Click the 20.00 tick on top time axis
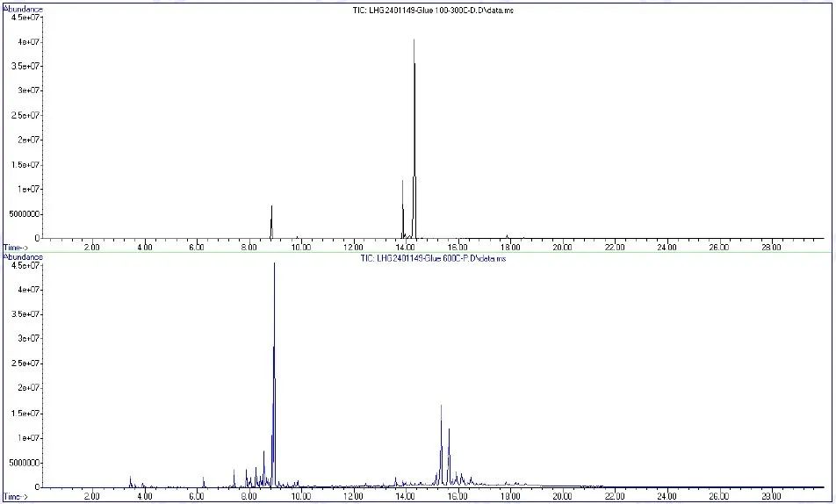The width and height of the screenshot is (836, 504). coord(562,248)
